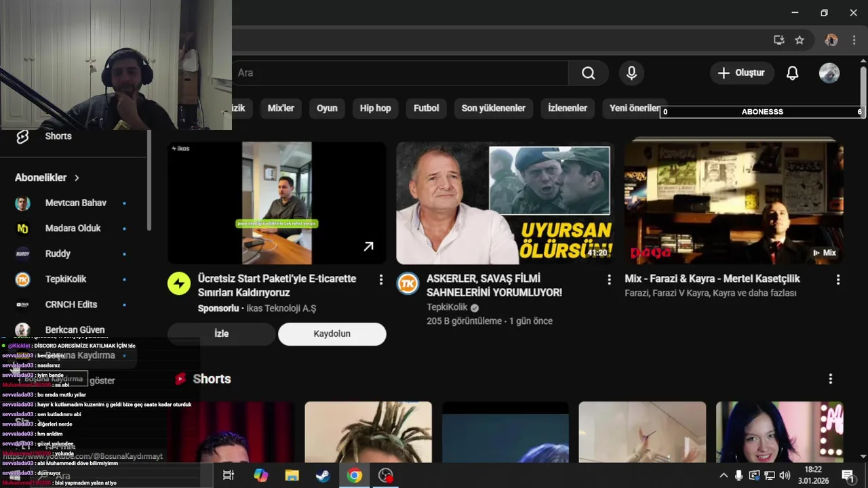Open the Windows notification center icon
Screen dimensions: 868x488
(x=848, y=476)
